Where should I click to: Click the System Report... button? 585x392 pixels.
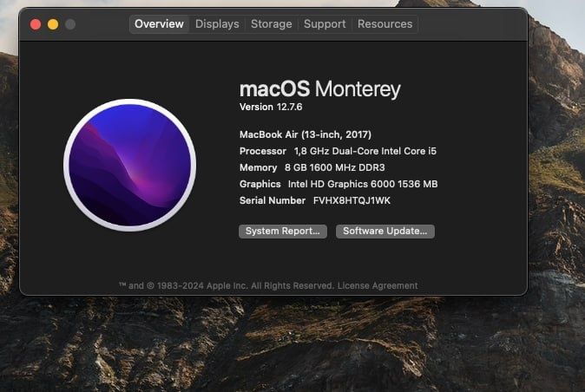point(283,231)
